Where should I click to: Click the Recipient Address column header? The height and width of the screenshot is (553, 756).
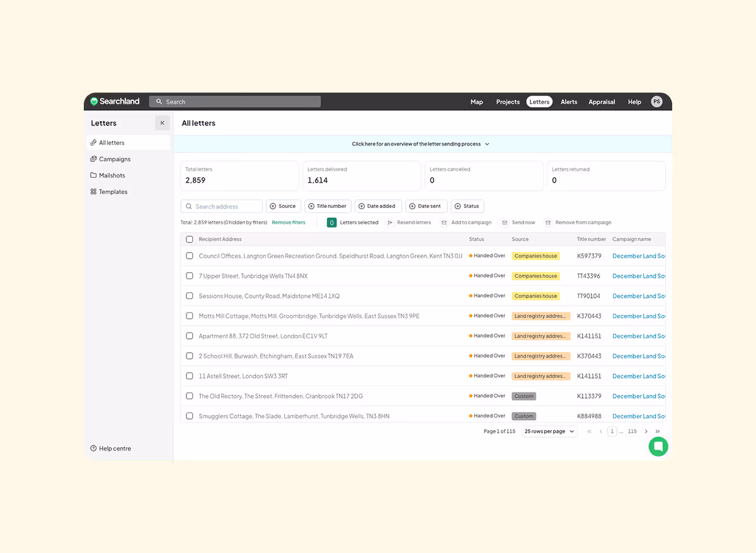220,239
